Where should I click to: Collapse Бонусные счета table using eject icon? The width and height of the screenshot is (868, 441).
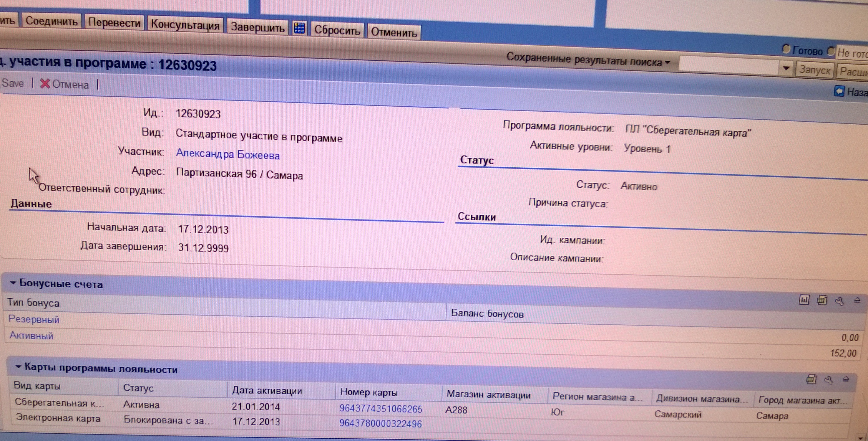857,300
